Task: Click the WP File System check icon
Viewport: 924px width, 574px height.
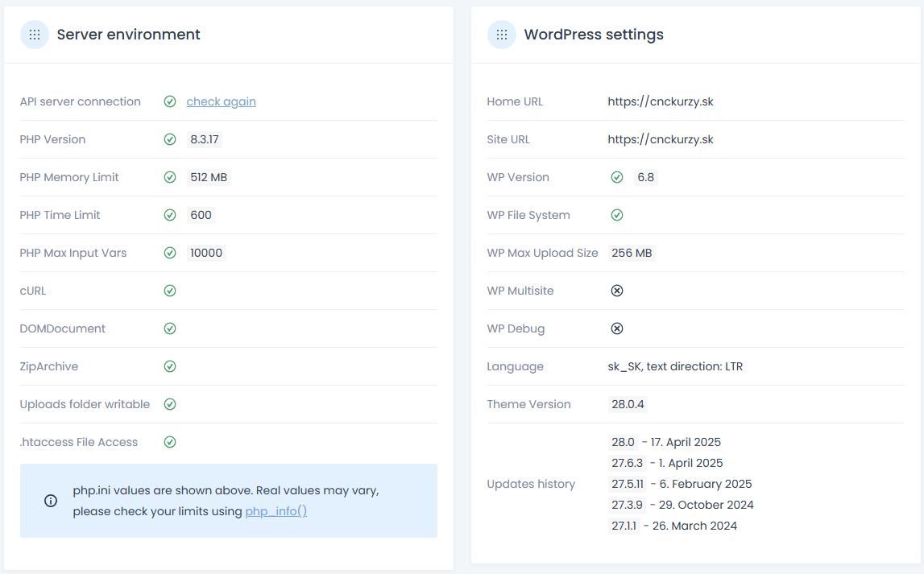Action: [617, 215]
